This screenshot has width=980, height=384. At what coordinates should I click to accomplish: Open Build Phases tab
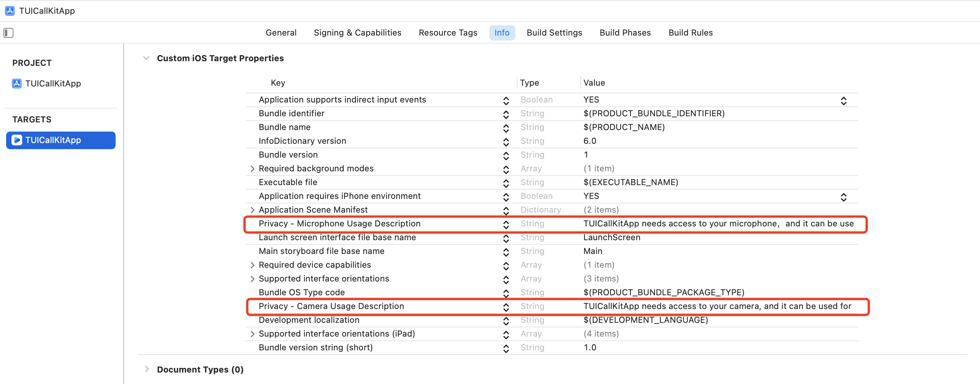[625, 33]
